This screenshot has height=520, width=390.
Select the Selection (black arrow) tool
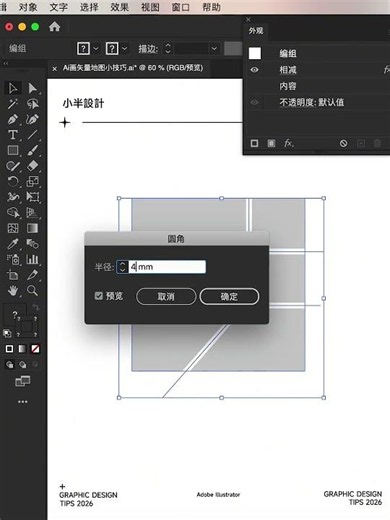tap(13, 88)
